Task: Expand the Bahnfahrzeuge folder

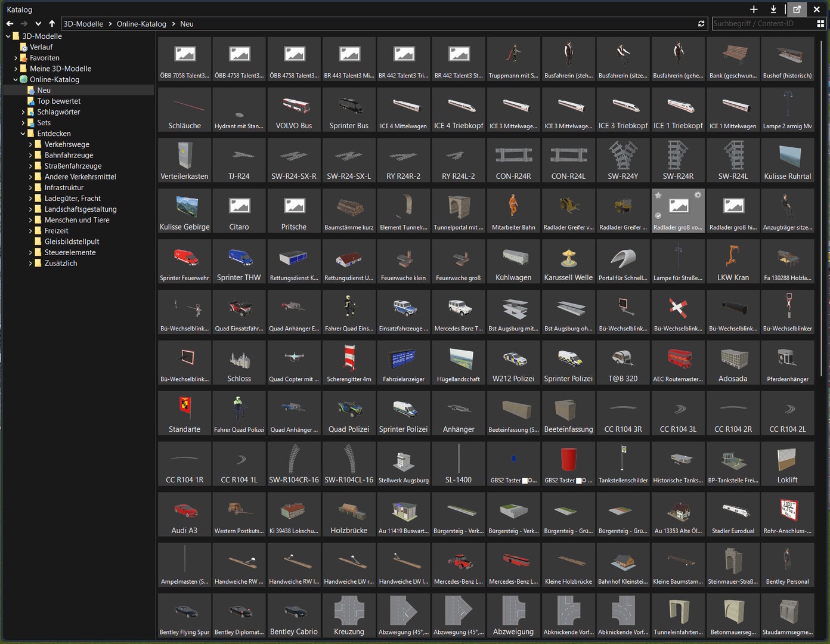Action: [x=30, y=155]
